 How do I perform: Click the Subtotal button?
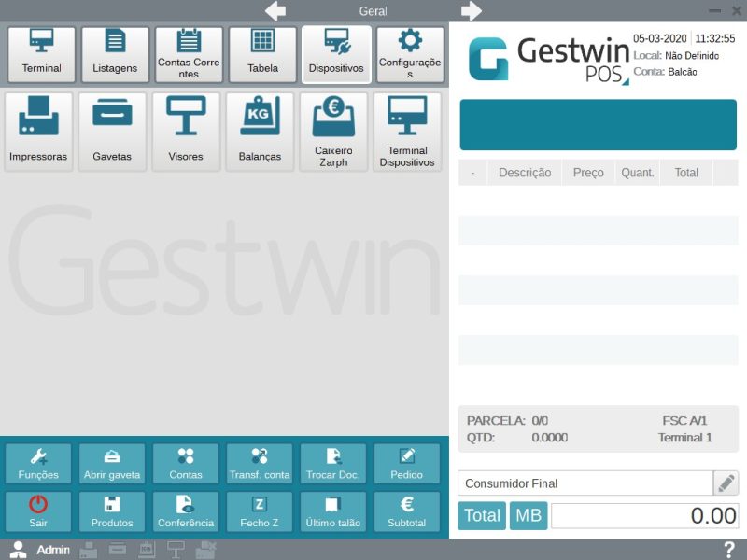click(x=407, y=512)
